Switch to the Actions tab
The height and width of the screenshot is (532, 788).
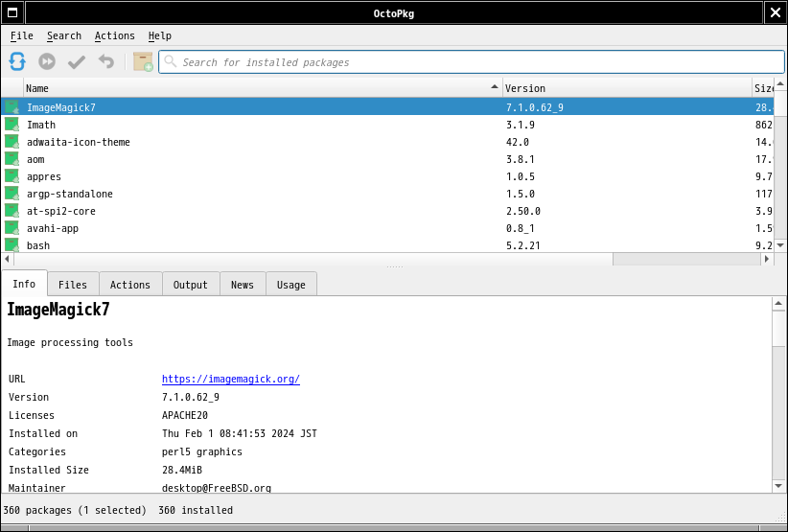pyautogui.click(x=130, y=285)
